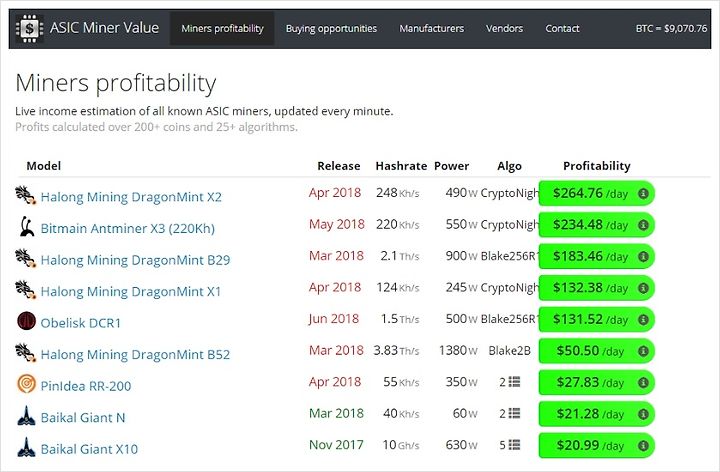Click the Blake2B algorithm cell
This screenshot has width=720, height=472.
tap(509, 351)
